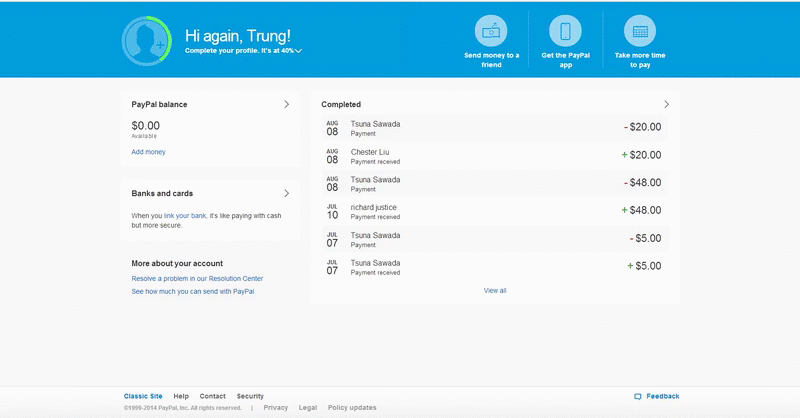Open Banks and cards chevron arrow
The image size is (800, 418).
pyautogui.click(x=286, y=193)
